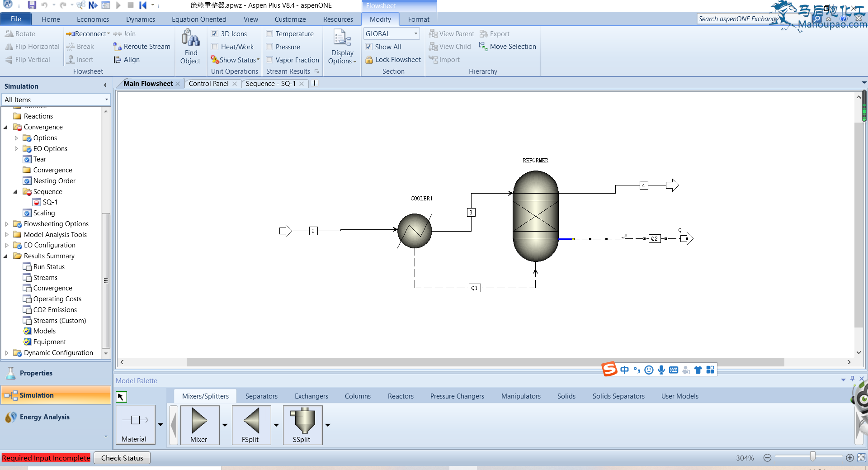Switch to the Control Panel tab

coord(208,84)
